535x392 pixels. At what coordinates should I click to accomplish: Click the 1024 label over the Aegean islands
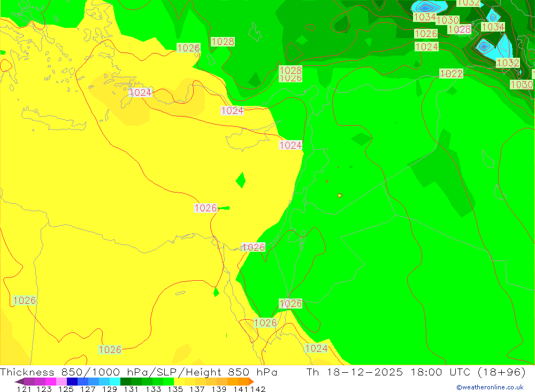pyautogui.click(x=140, y=93)
